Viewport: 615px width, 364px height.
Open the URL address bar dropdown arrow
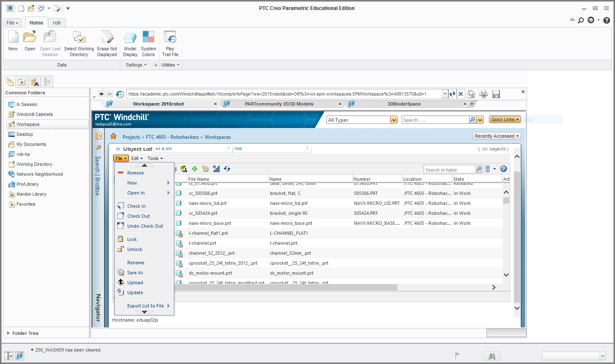445,94
